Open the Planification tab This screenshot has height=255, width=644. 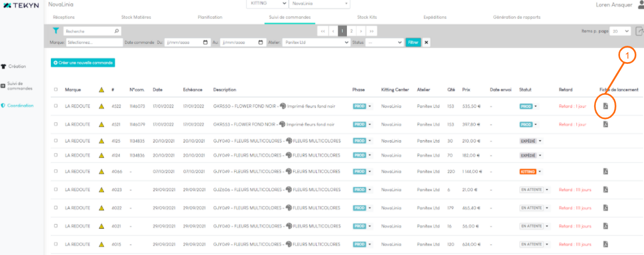(202, 17)
